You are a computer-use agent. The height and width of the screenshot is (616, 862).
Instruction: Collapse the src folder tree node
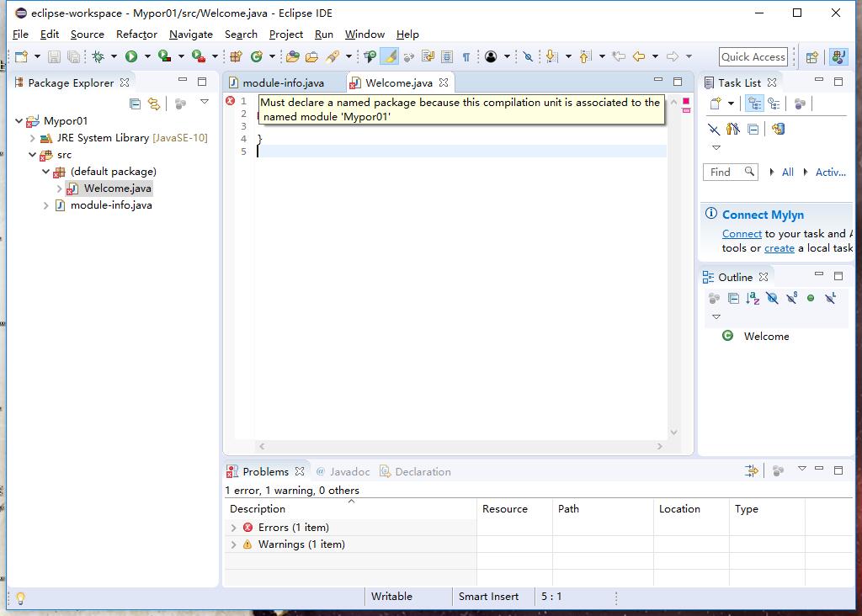tap(33, 155)
